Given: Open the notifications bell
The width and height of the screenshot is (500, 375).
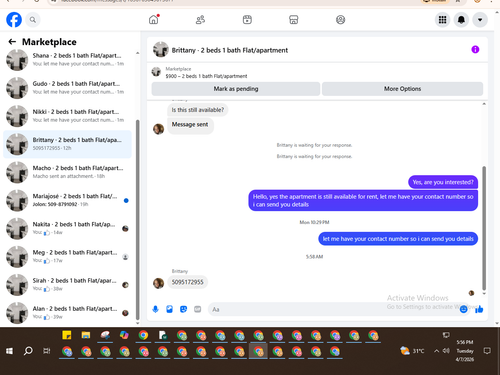Looking at the screenshot, I should point(461,20).
